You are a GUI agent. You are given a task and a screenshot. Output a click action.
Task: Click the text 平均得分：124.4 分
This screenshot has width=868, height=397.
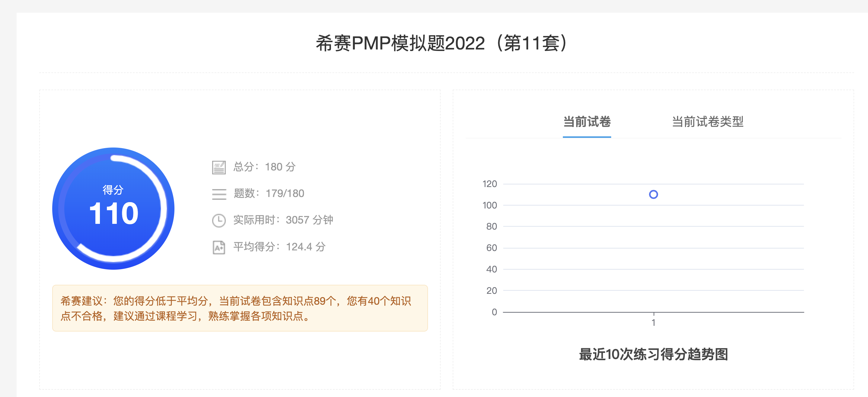click(x=279, y=247)
